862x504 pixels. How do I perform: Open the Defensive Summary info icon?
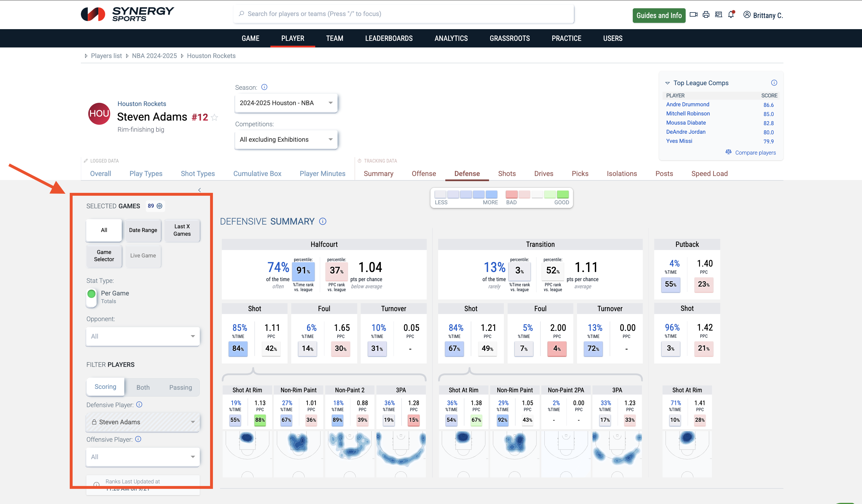click(x=323, y=221)
